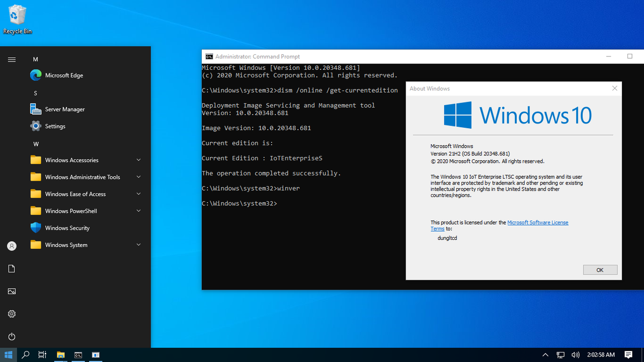Click the 'Current Edition : IoTEnterpriseS' line
The width and height of the screenshot is (644, 362).
click(262, 158)
